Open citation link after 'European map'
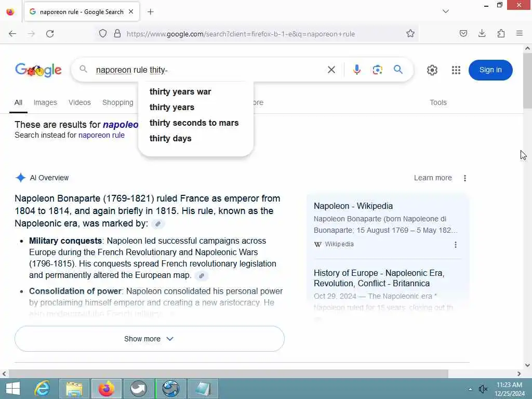 (x=202, y=276)
